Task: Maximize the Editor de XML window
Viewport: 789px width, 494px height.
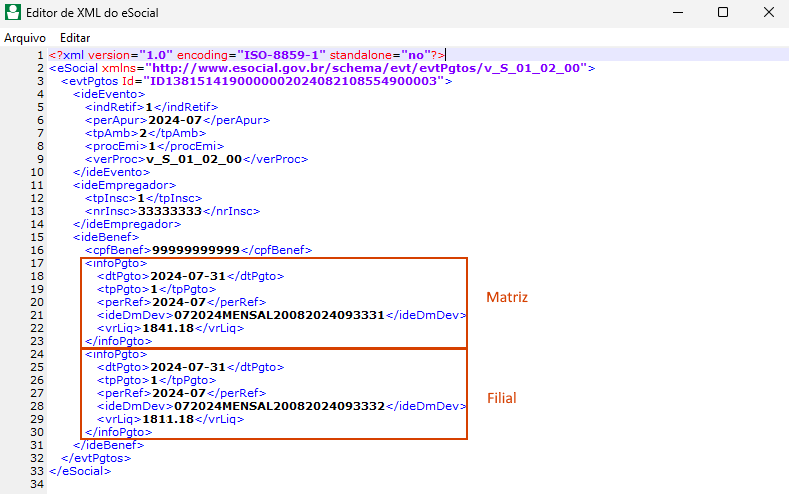Action: 723,13
